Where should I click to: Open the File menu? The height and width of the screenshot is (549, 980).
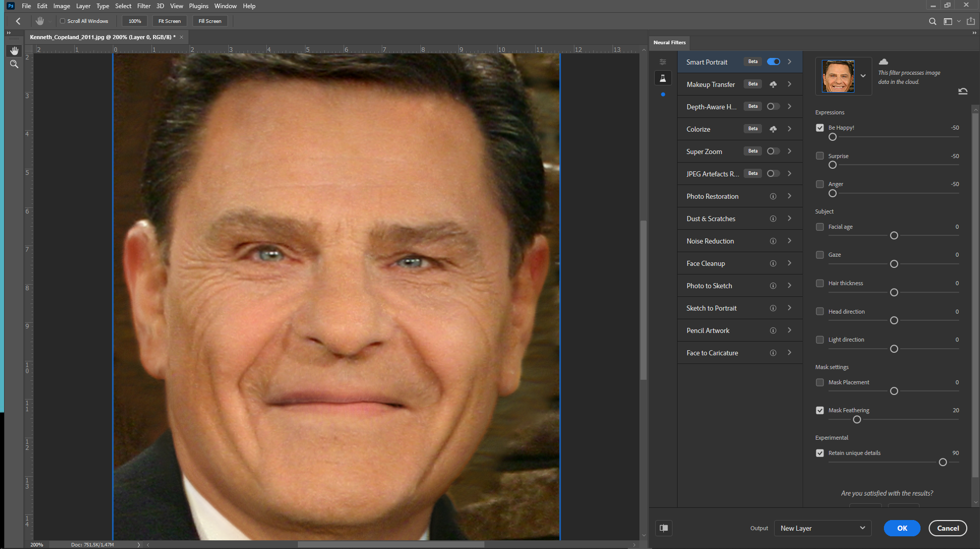pyautogui.click(x=26, y=6)
